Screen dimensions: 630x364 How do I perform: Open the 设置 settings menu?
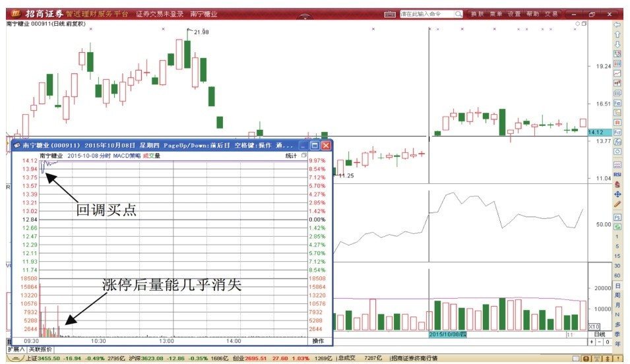514,14
